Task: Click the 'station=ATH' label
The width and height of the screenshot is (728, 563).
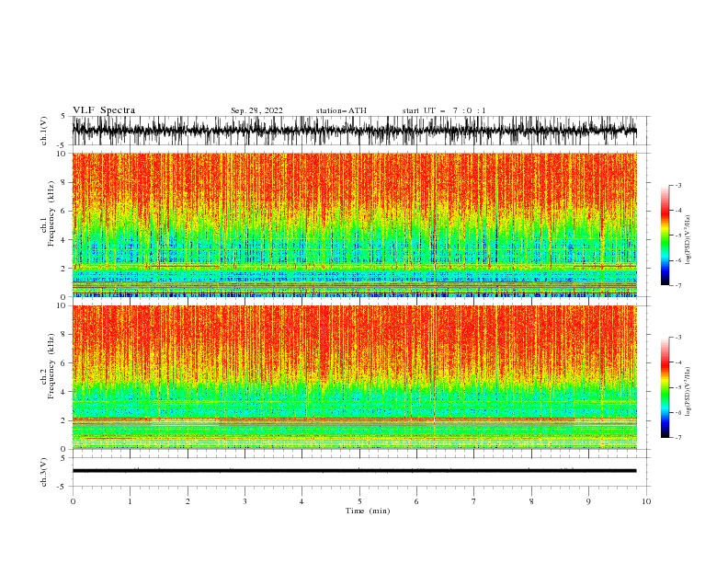Action: [341, 110]
